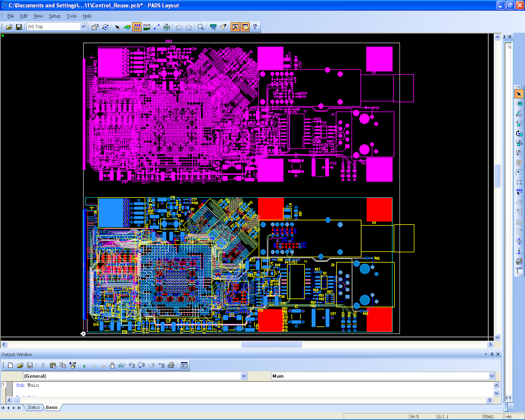Expand the (General) dropdown in Output Window

coord(243,376)
